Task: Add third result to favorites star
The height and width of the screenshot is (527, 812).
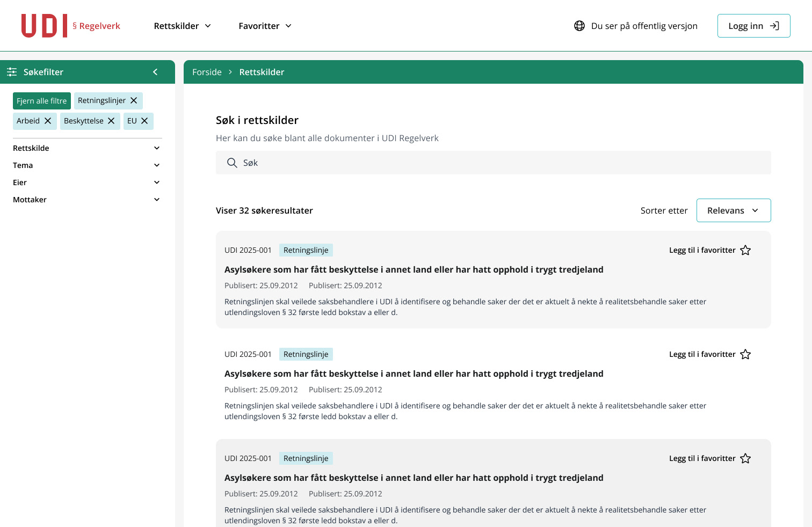Action: tap(745, 458)
